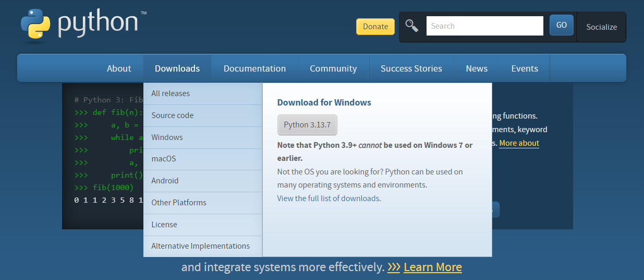Click the Donate button
The image size is (644, 280).
[x=375, y=27]
